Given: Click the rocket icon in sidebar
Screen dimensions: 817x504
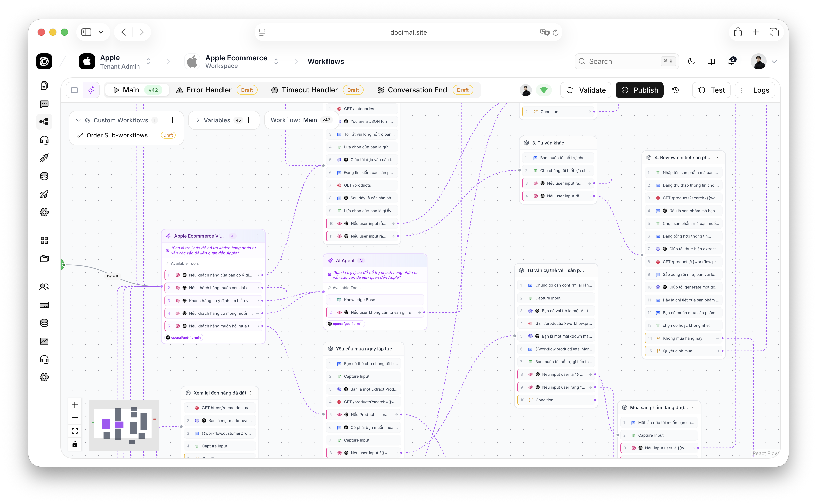Looking at the screenshot, I should click(44, 194).
